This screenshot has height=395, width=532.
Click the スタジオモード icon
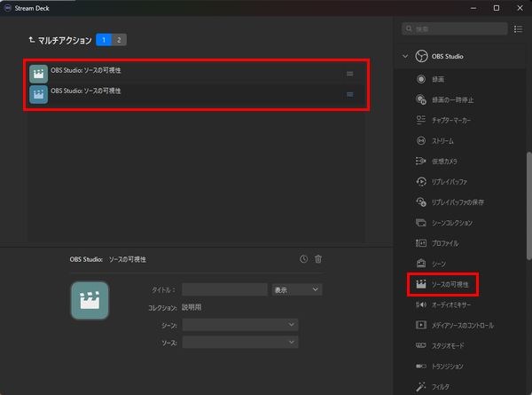(x=420, y=345)
